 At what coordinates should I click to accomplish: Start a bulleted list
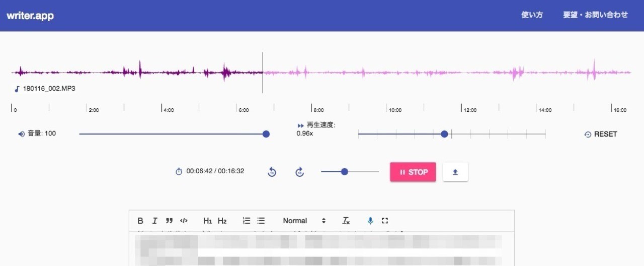261,221
